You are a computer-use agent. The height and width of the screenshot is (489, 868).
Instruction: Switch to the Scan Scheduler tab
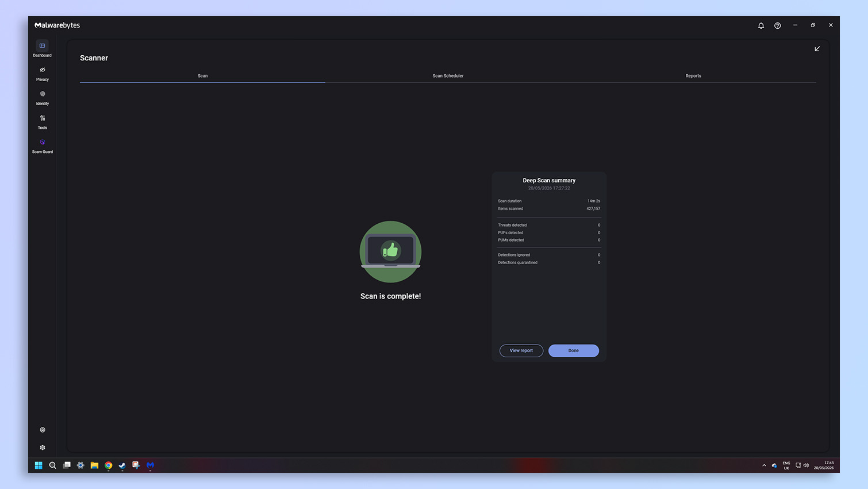(x=448, y=76)
